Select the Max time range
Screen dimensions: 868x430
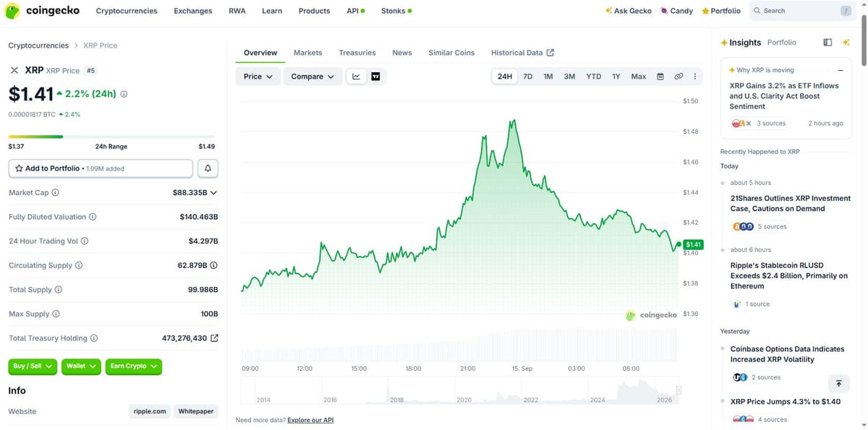(639, 77)
